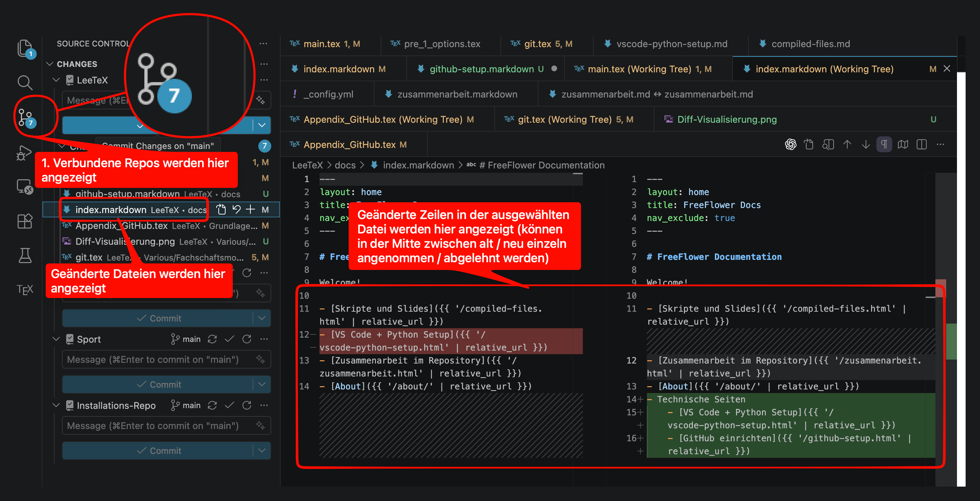
Task: Open the Explorer view in activity bar
Action: click(25, 49)
